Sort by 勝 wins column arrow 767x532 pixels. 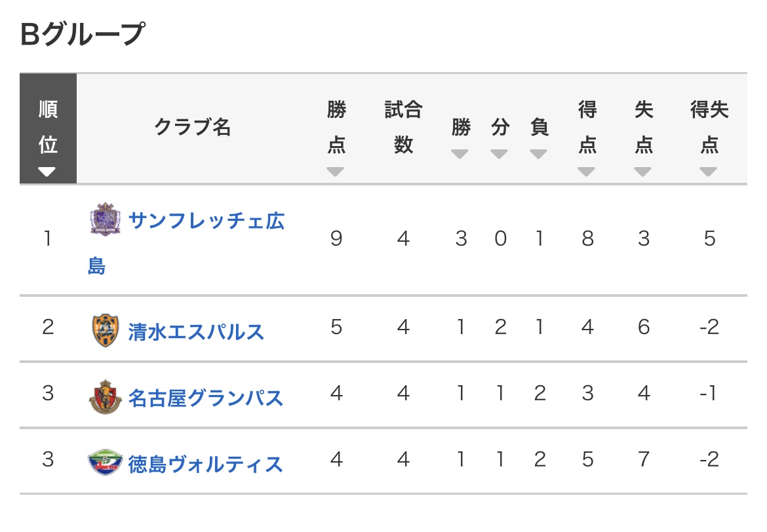pos(460,155)
